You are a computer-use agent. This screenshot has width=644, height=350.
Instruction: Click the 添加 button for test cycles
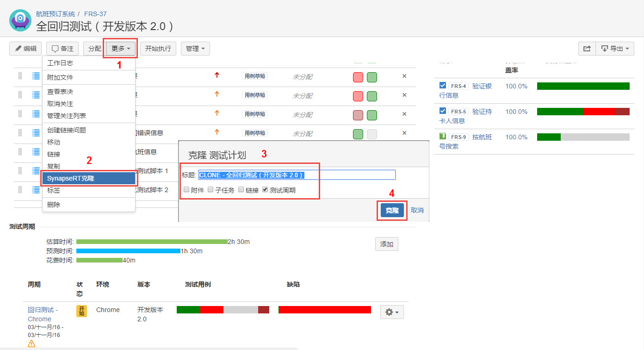(387, 244)
